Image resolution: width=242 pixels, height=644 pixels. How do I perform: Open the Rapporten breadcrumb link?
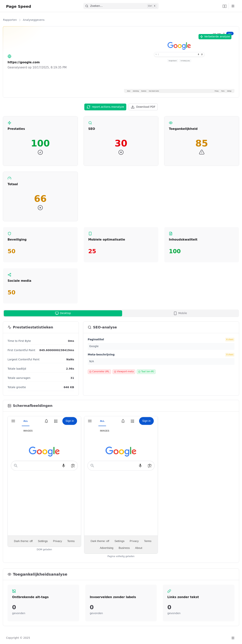pyautogui.click(x=10, y=20)
